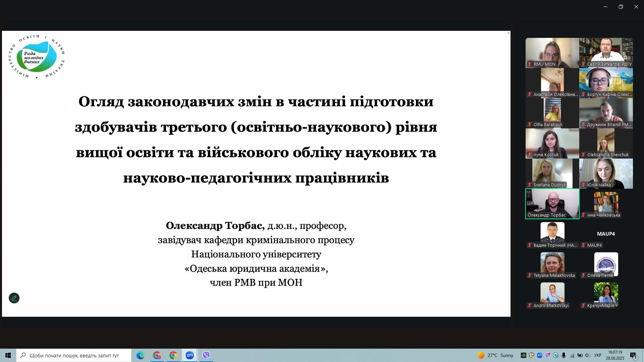Open the volume speaker tray icon
The width and height of the screenshot is (644, 362).
pos(588,355)
